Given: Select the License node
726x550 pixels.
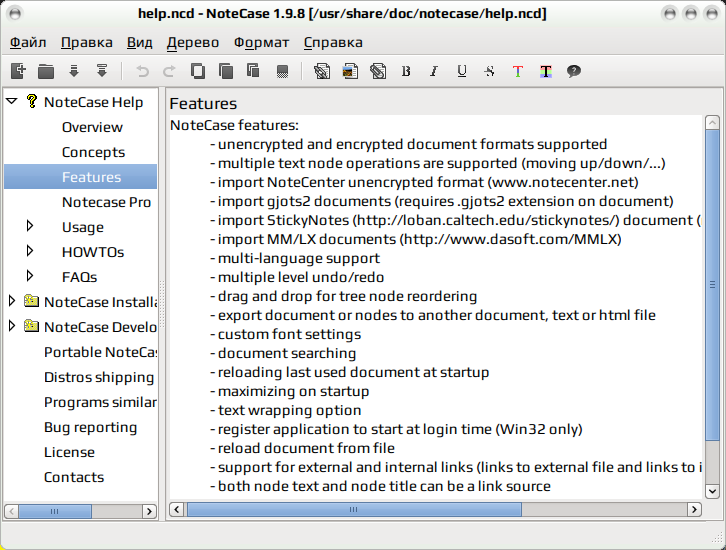Looking at the screenshot, I should click(x=69, y=452).
